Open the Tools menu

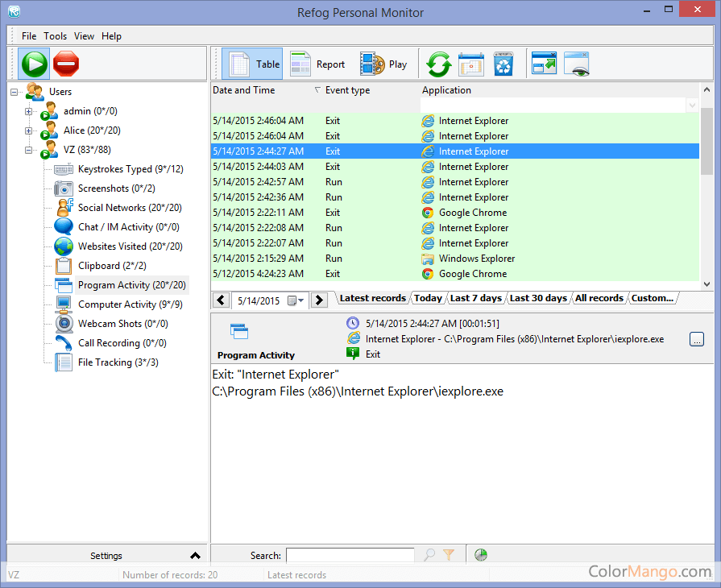point(56,36)
